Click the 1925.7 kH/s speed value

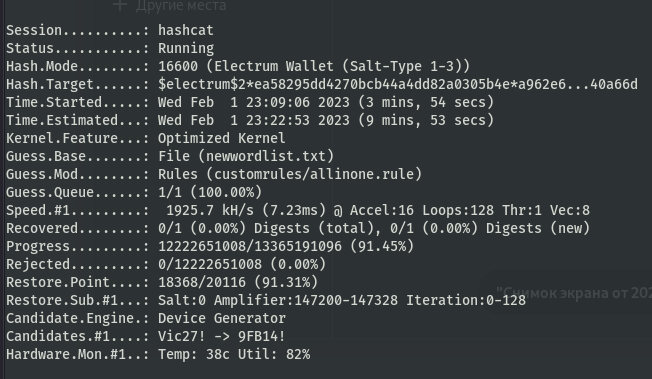pyautogui.click(x=210, y=210)
